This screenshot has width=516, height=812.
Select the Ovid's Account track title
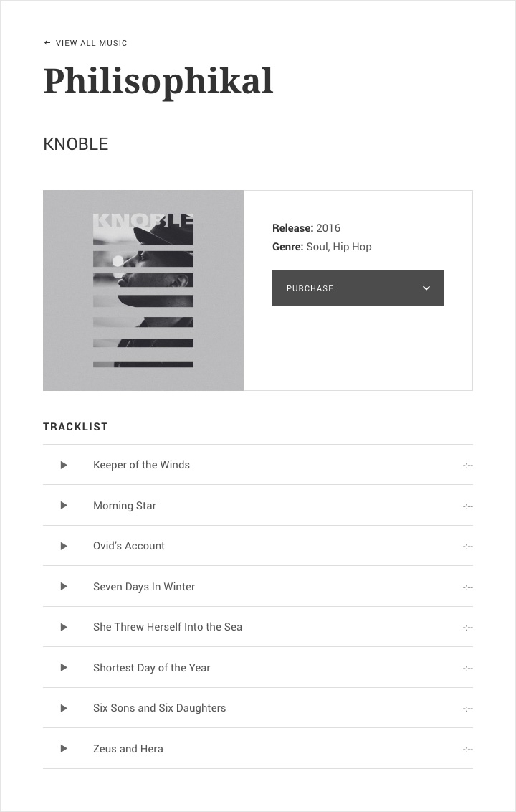point(129,546)
